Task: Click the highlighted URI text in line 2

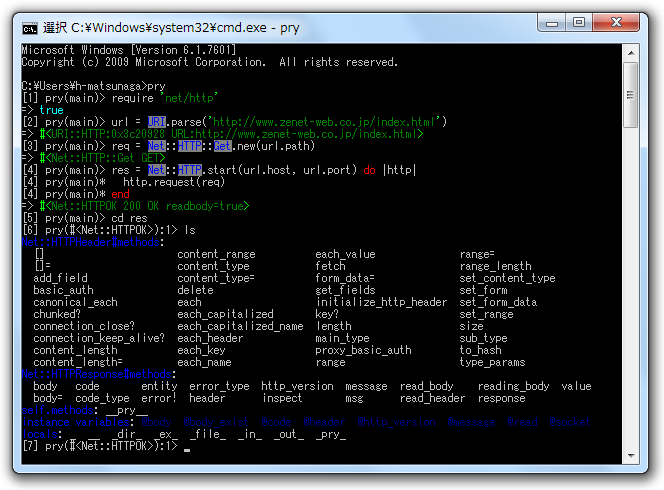Action: (156, 122)
